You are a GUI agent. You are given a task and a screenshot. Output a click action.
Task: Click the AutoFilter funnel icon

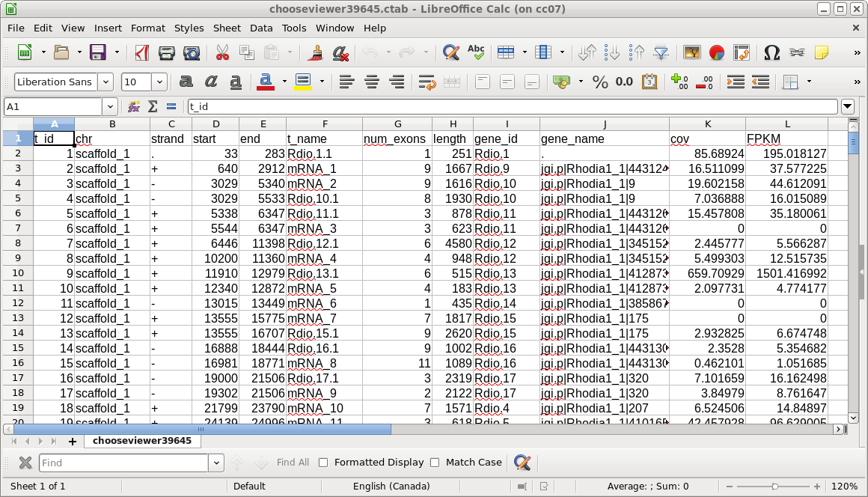click(x=661, y=52)
